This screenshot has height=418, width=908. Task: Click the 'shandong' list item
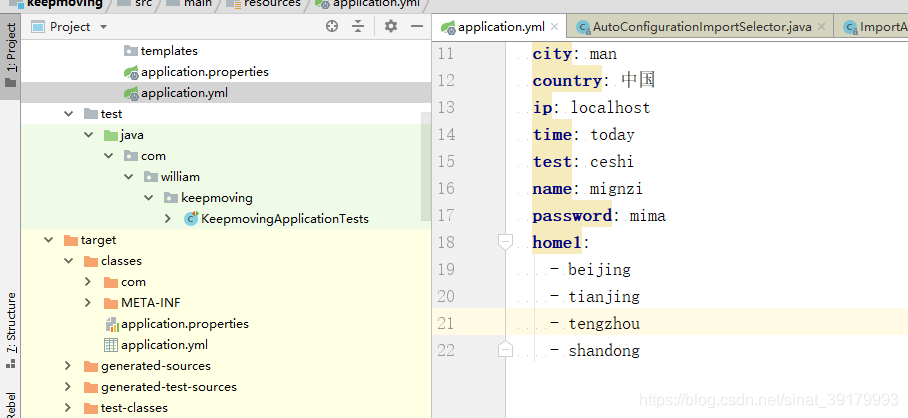tap(604, 350)
